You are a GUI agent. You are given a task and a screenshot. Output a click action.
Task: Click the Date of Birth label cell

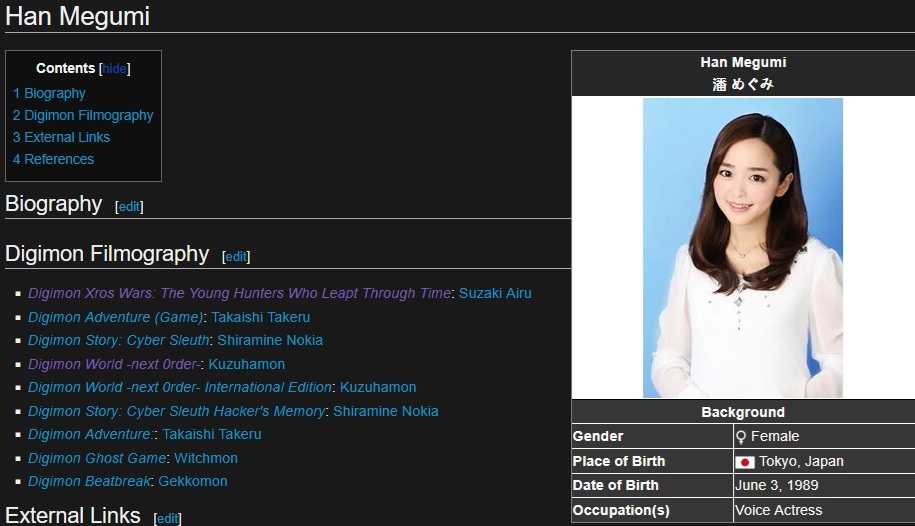pos(652,485)
